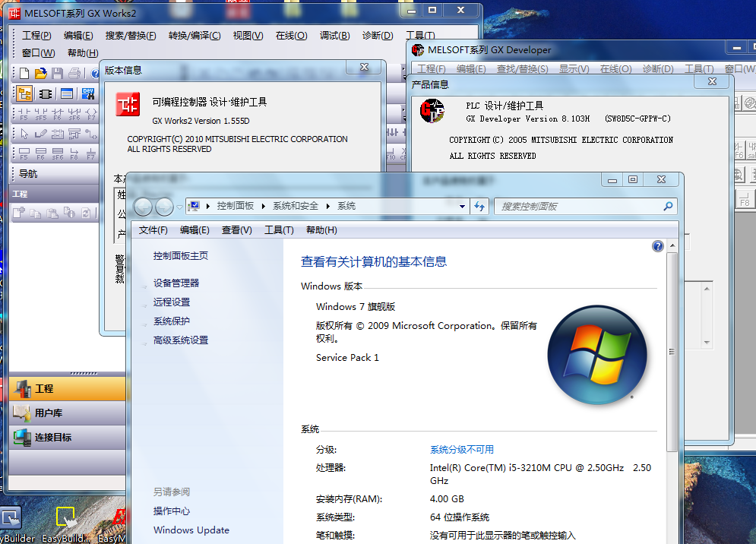This screenshot has width=756, height=544.
Task: Click the Open Project folder icon
Action: 40,74
